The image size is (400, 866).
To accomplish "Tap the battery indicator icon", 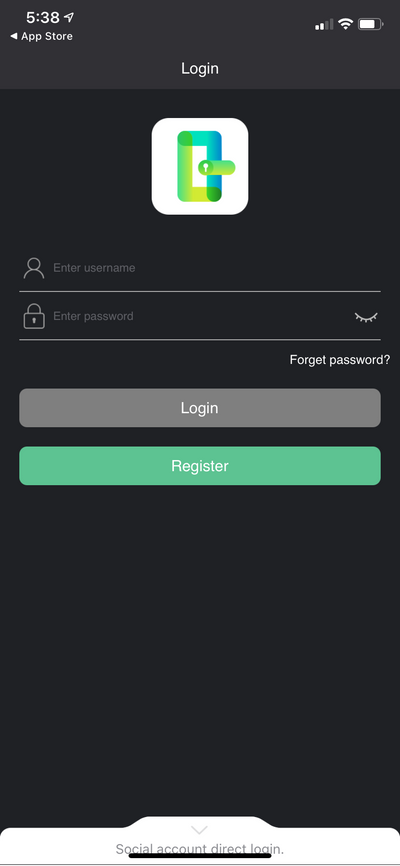I will pos(371,24).
